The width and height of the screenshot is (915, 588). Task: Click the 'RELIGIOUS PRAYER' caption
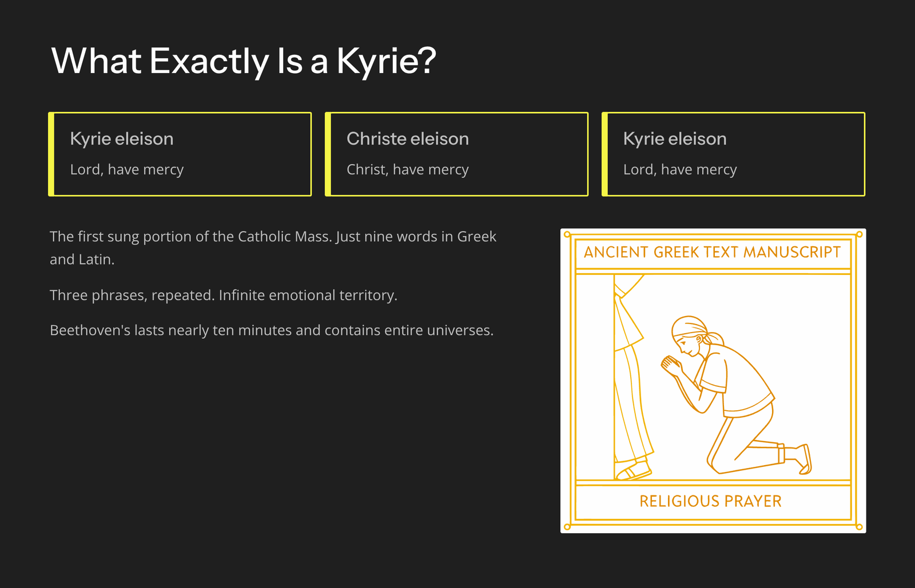coord(710,501)
